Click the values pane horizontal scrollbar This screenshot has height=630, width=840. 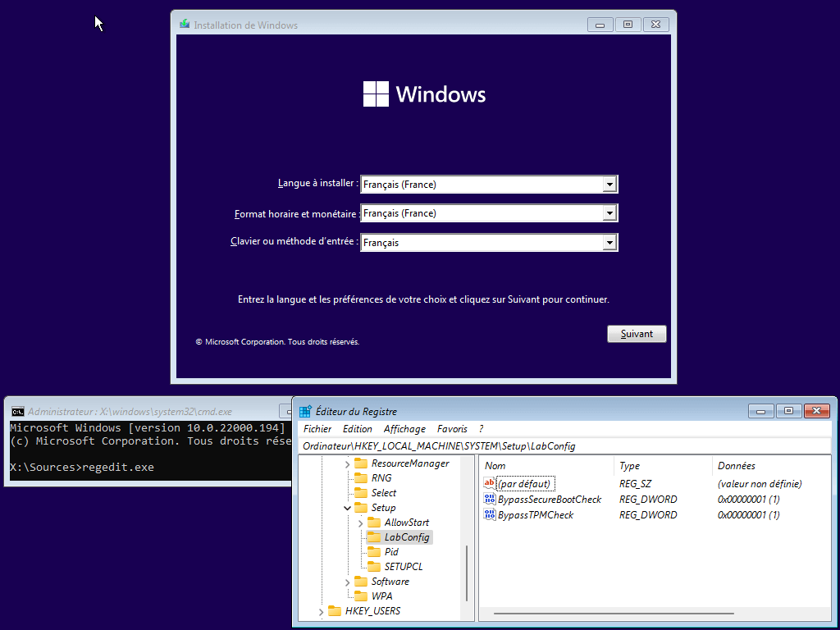tap(614, 614)
